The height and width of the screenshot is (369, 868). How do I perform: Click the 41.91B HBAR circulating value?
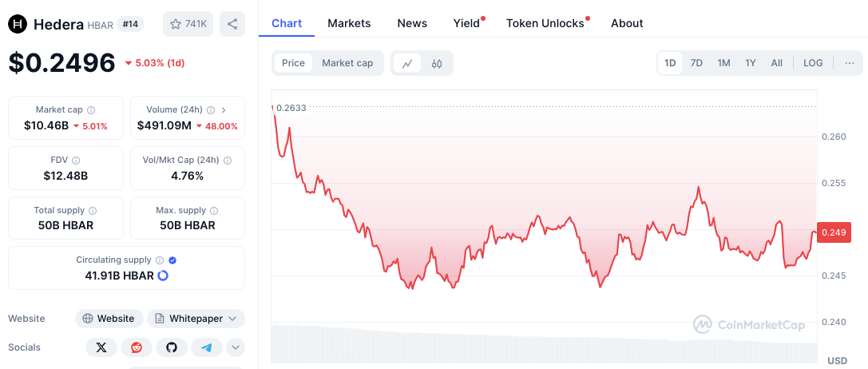[x=119, y=276]
